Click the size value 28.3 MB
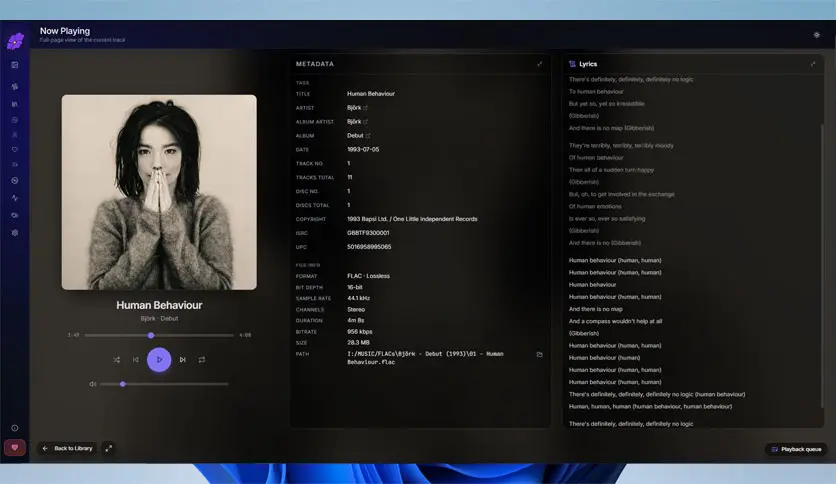The image size is (836, 484). click(358, 343)
